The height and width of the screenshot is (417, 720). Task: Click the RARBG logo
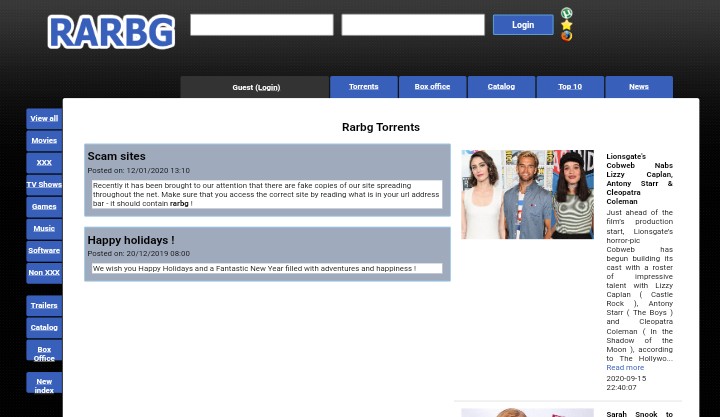(111, 32)
